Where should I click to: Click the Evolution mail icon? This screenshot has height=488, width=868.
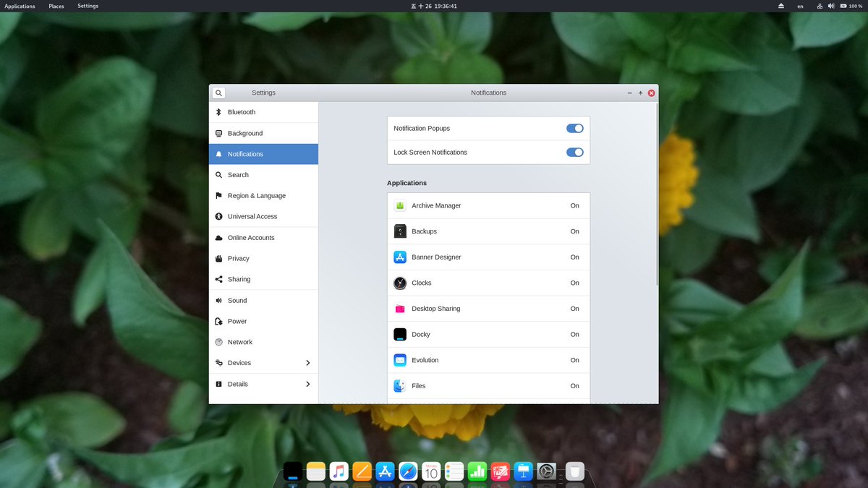[x=400, y=360]
